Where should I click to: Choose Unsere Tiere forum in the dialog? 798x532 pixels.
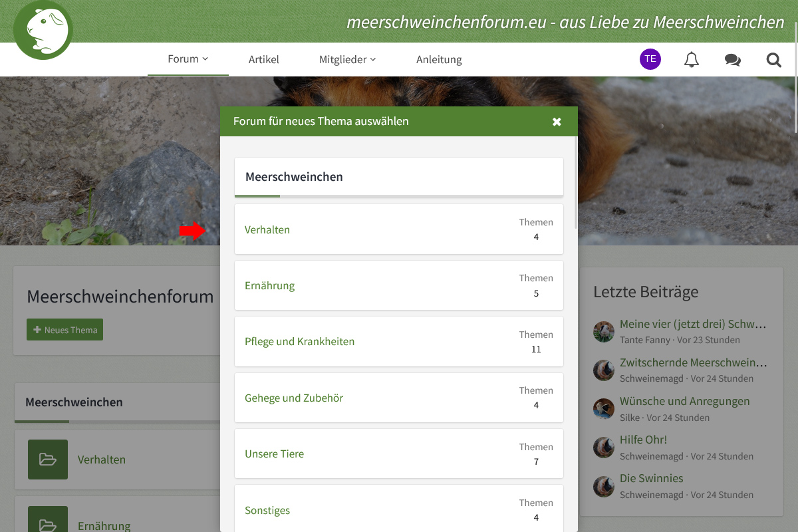(x=274, y=454)
